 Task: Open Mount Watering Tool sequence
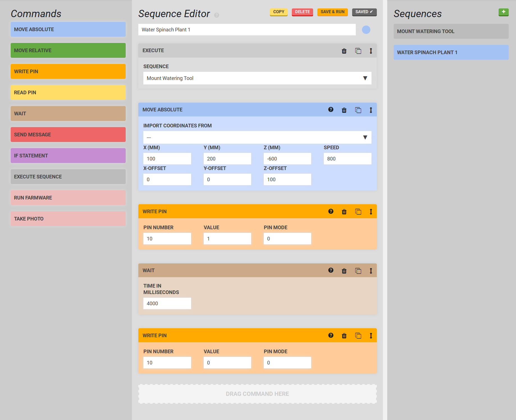coord(451,31)
